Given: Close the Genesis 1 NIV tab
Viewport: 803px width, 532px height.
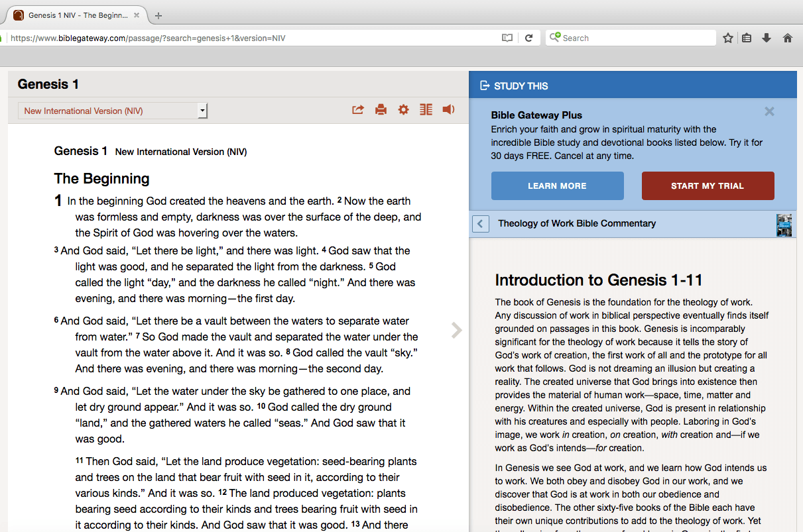Looking at the screenshot, I should pyautogui.click(x=137, y=15).
